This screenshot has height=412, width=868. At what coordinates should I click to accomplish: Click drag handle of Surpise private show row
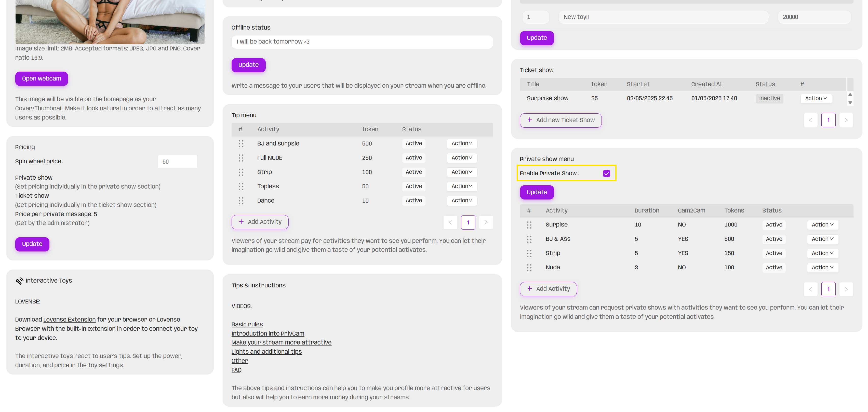[x=529, y=225]
